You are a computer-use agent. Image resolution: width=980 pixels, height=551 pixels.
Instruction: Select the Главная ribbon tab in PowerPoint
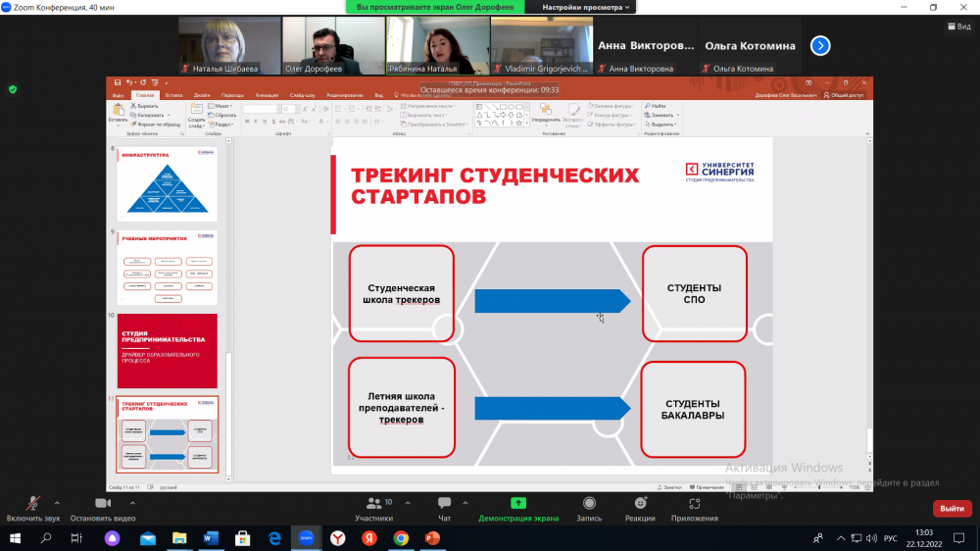tap(146, 95)
